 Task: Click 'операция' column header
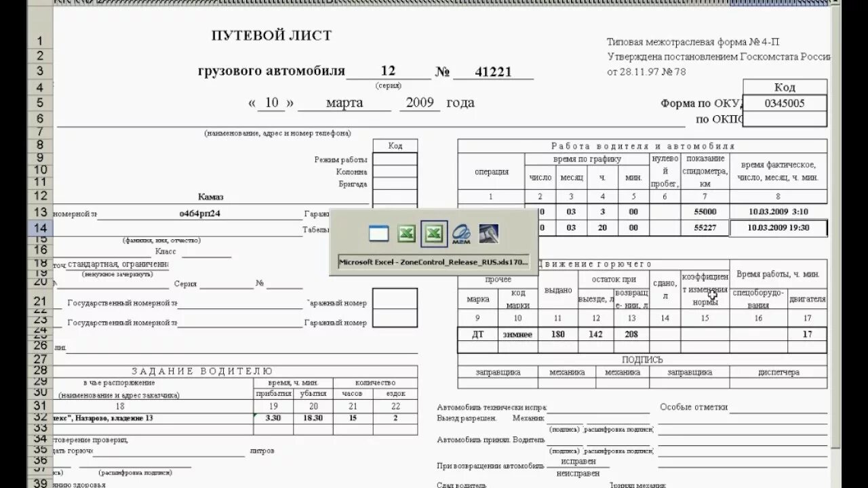tap(492, 171)
